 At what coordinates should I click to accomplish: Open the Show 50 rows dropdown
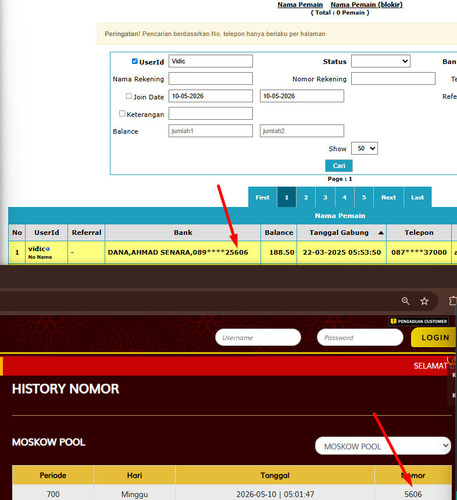pos(364,148)
